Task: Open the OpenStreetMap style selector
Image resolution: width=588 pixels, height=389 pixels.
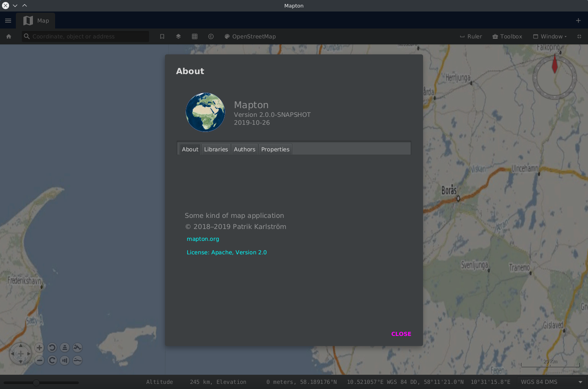Action: pos(250,36)
